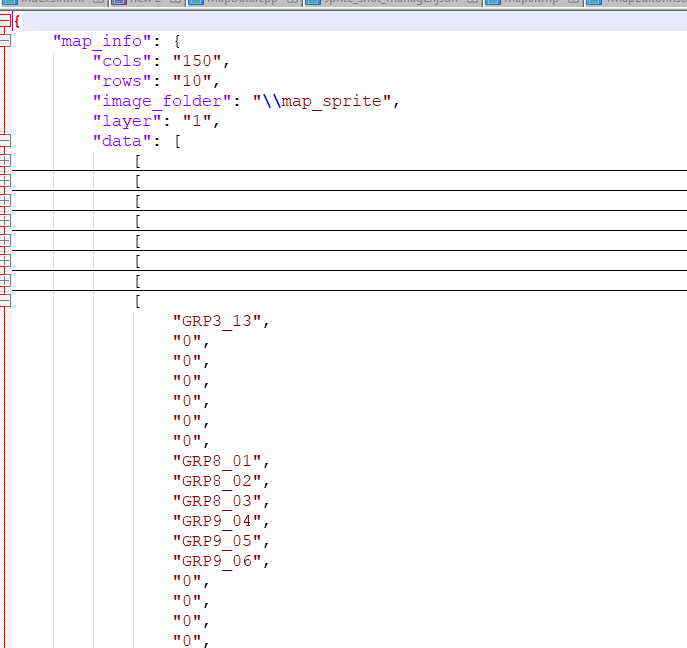Click the "image_folder" key text
The height and width of the screenshot is (648, 687).
tap(163, 101)
